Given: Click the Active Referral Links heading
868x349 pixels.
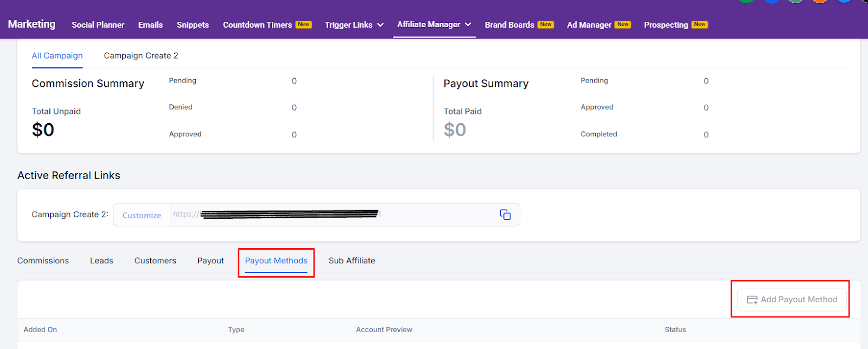Looking at the screenshot, I should coord(69,175).
